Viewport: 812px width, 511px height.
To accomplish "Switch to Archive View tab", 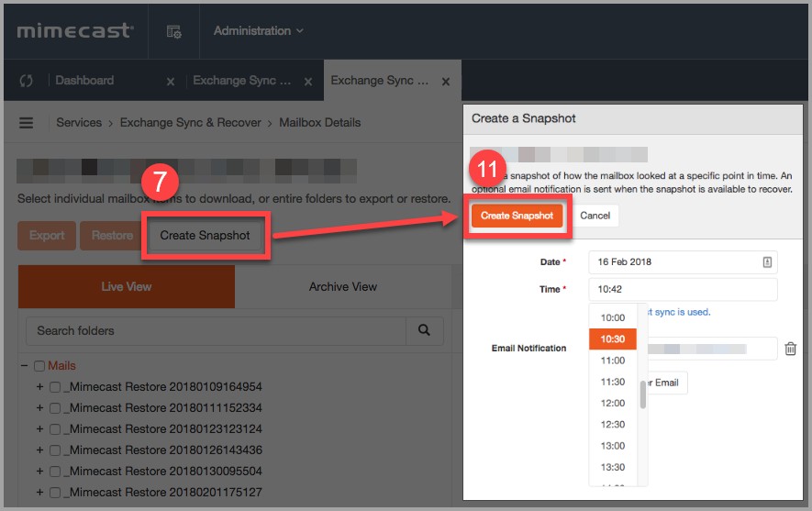I will pyautogui.click(x=342, y=286).
